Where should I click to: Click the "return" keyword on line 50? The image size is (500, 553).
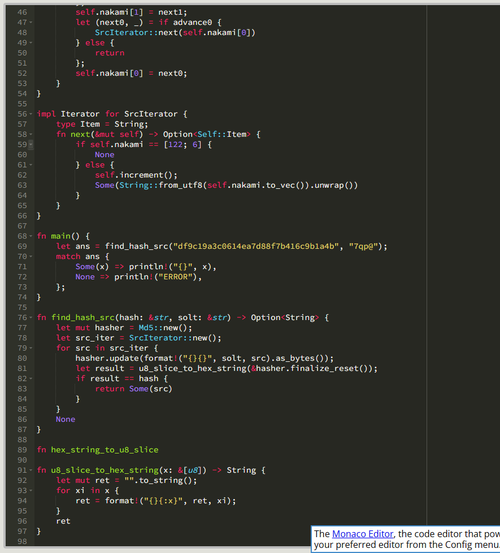pos(109,53)
